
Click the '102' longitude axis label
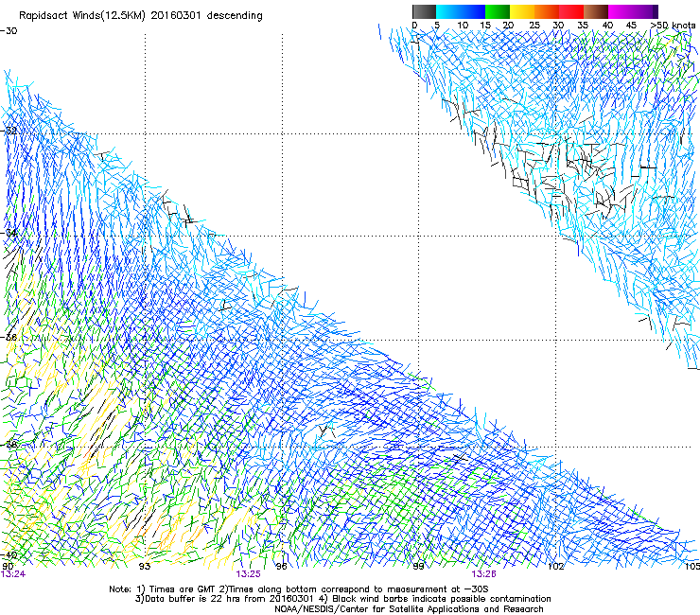[556, 567]
